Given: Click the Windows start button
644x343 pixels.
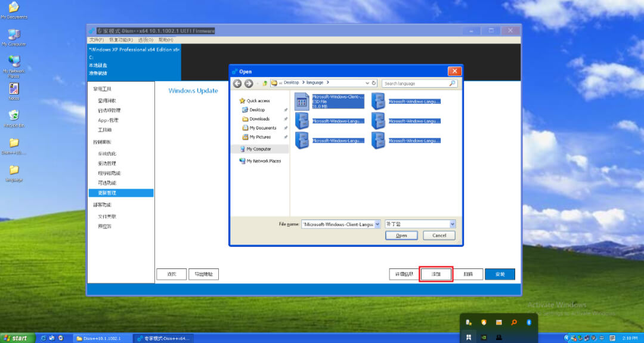Looking at the screenshot, I should [16, 338].
